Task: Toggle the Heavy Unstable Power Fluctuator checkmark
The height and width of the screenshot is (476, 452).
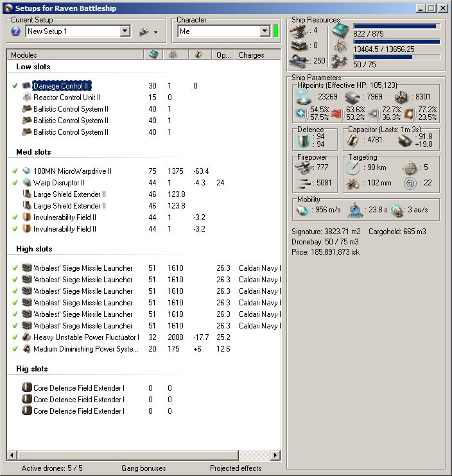Action: click(x=15, y=337)
